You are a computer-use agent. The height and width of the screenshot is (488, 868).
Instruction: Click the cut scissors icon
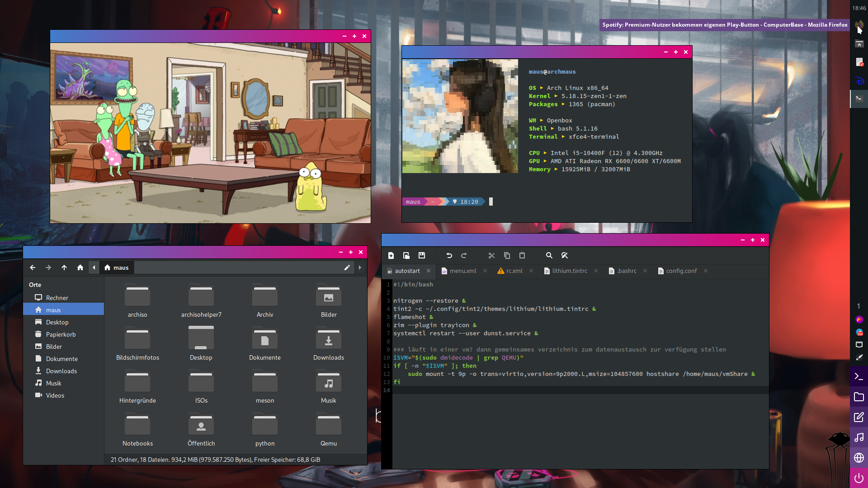(491, 256)
